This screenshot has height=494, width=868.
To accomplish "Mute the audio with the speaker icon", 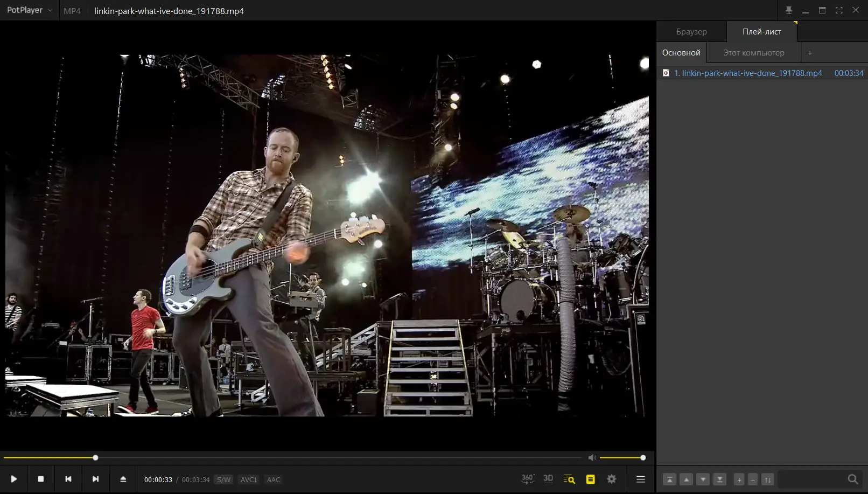I will coord(592,457).
